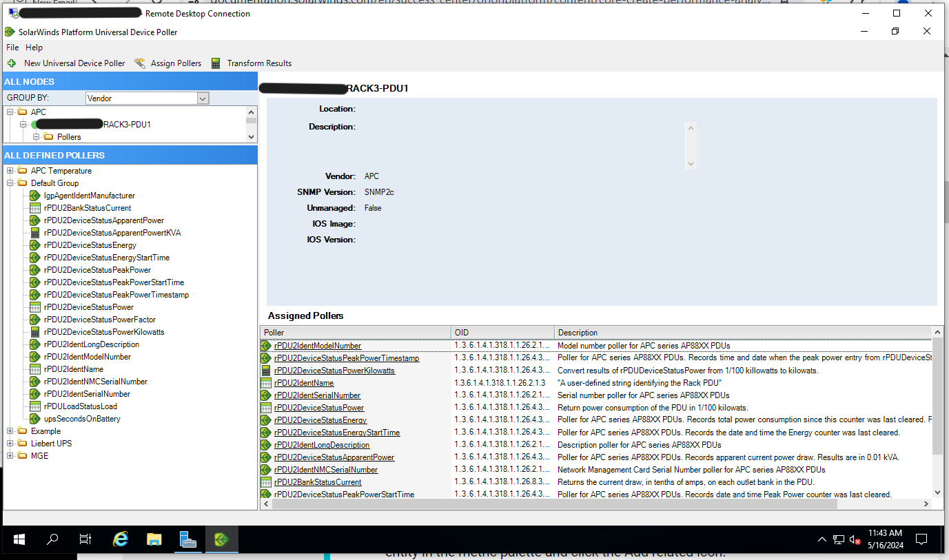Click the Description box scroll down arrow
The width and height of the screenshot is (949, 560).
tap(691, 164)
